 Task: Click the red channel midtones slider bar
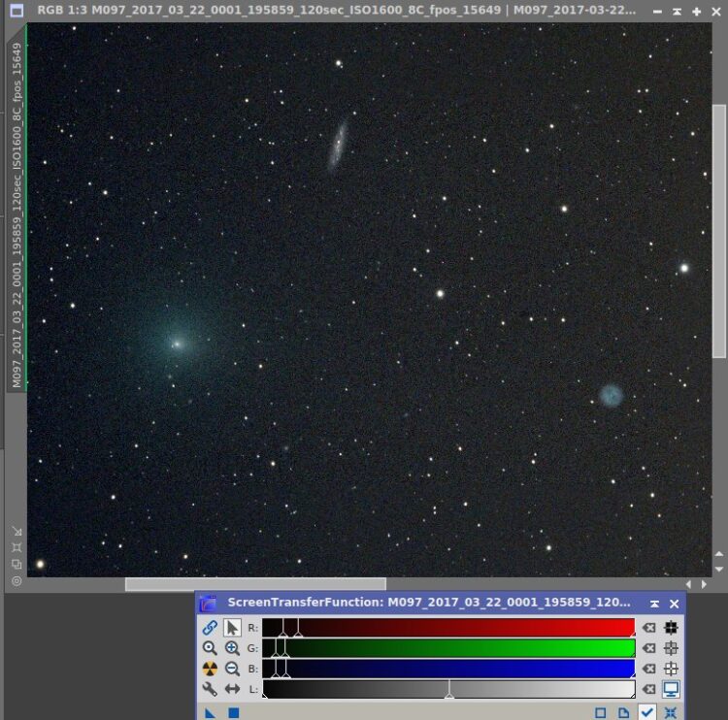point(448,628)
